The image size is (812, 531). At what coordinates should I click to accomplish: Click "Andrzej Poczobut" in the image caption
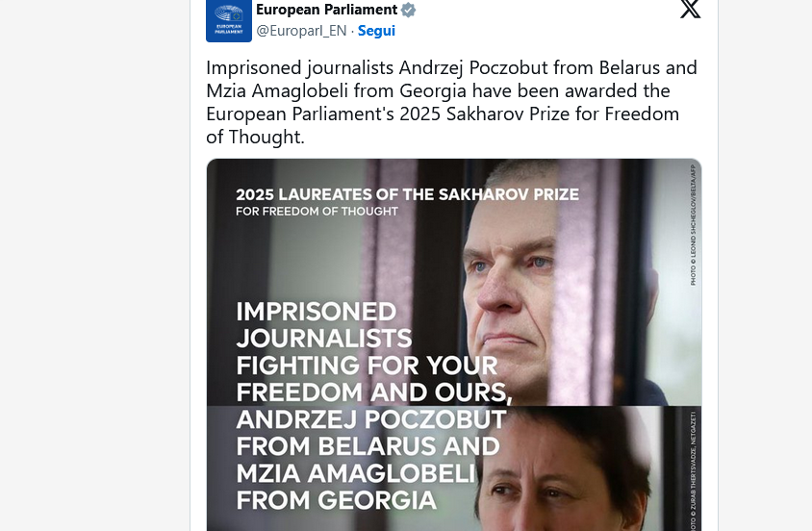[x=371, y=419]
